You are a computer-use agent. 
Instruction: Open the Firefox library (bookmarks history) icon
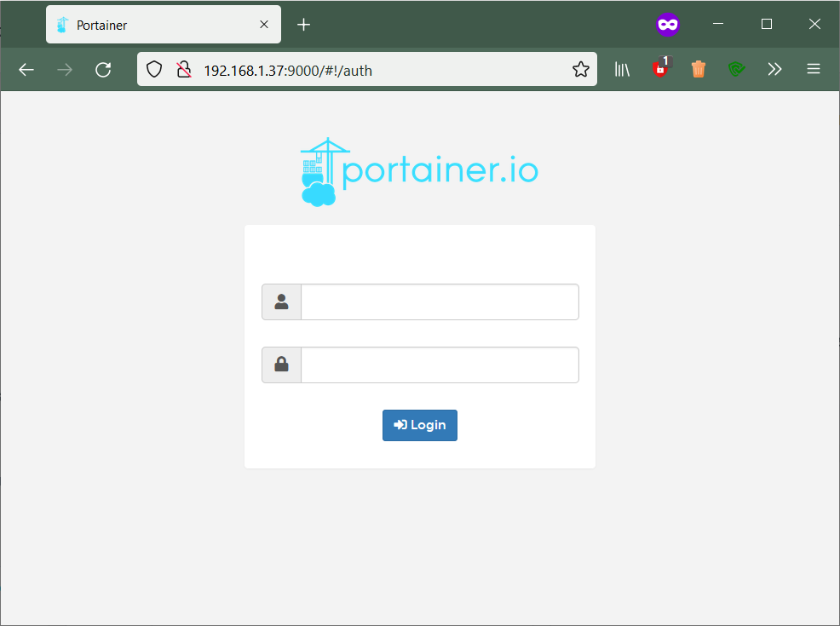[x=622, y=69]
